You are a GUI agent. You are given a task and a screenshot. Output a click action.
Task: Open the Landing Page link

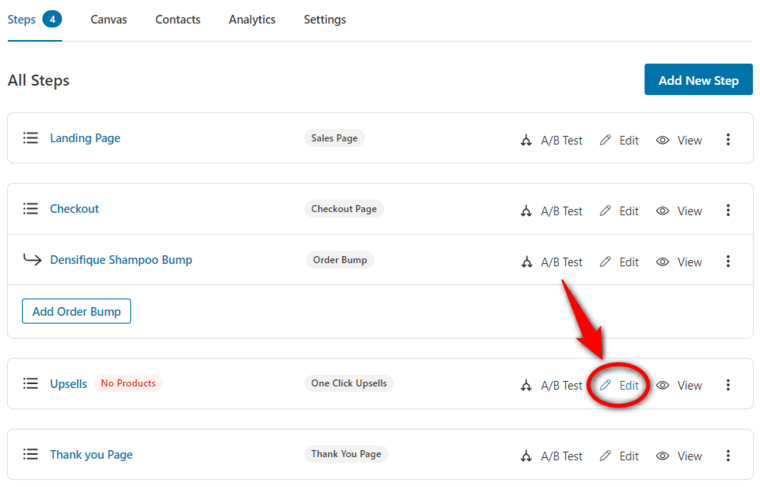[x=85, y=138]
